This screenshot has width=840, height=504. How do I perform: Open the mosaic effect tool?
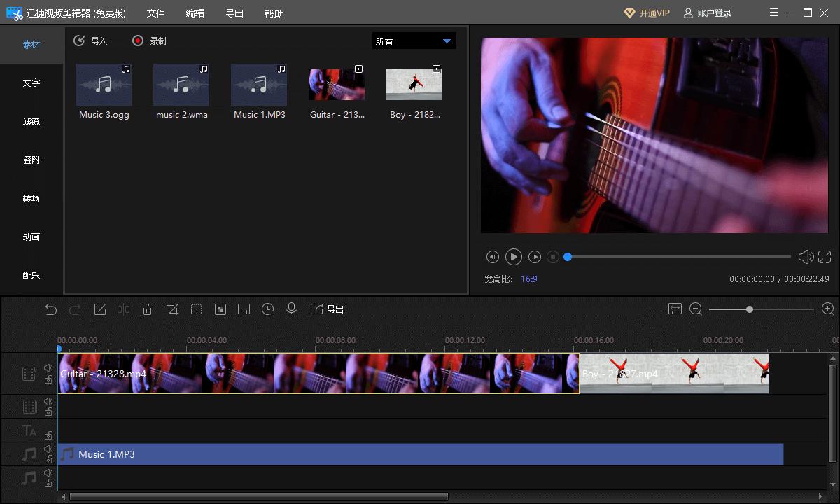click(220, 309)
